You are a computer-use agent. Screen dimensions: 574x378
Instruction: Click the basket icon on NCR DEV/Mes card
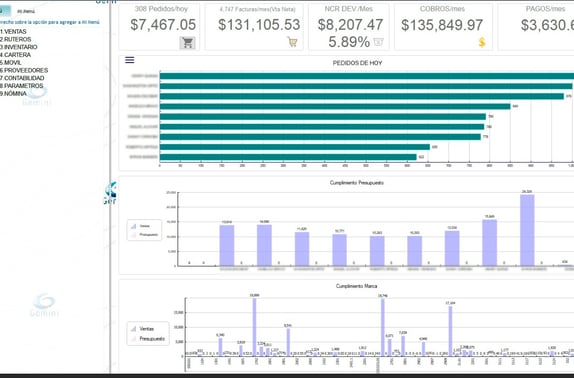(x=378, y=42)
